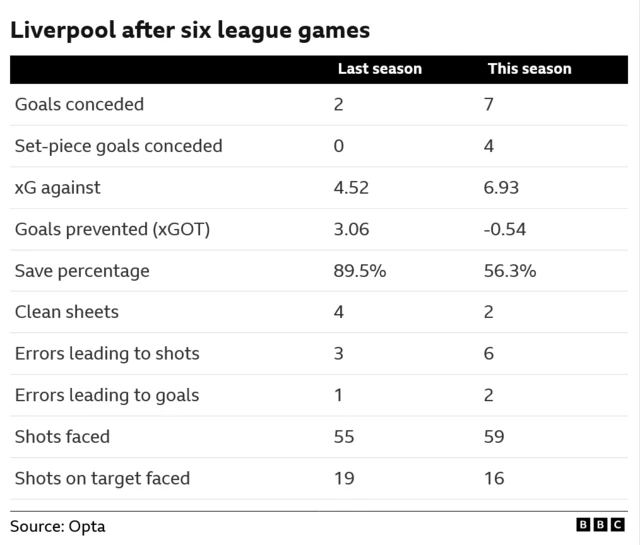Click the -0.54 goals prevented value

pyautogui.click(x=507, y=229)
